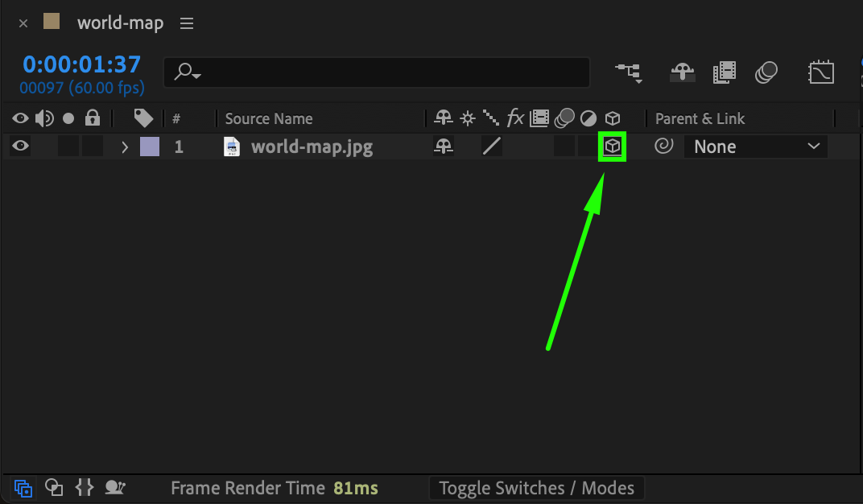Viewport: 863px width, 504px height.
Task: Toggle the In/Out/Duration/Stretch panes
Action: coord(85,488)
